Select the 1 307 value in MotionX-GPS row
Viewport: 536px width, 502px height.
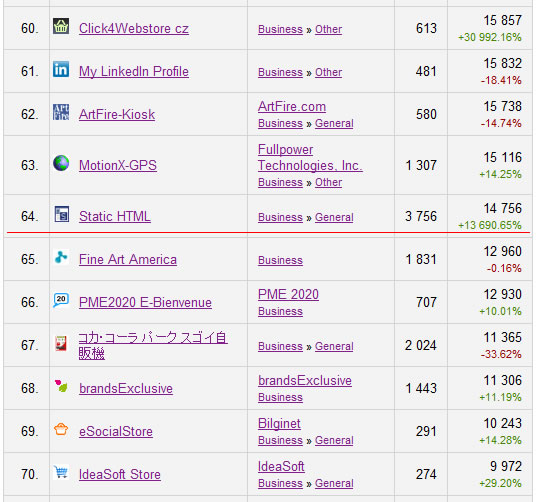click(x=421, y=165)
